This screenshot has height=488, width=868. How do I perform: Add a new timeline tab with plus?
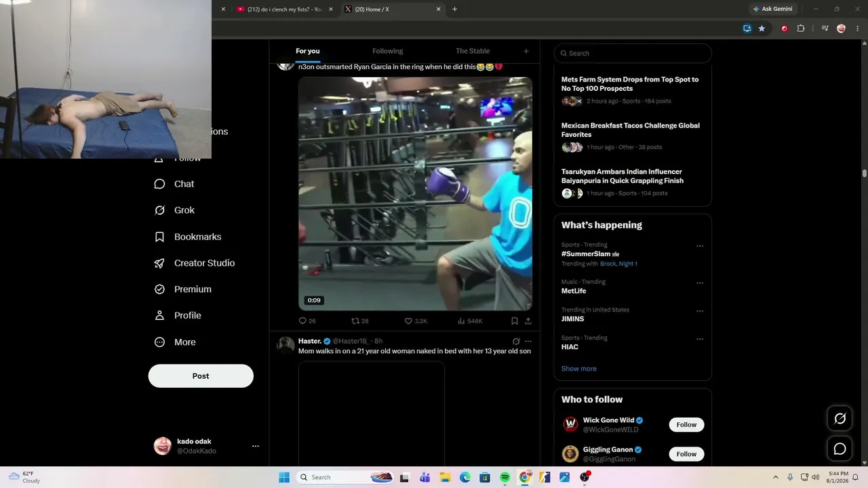click(x=526, y=51)
